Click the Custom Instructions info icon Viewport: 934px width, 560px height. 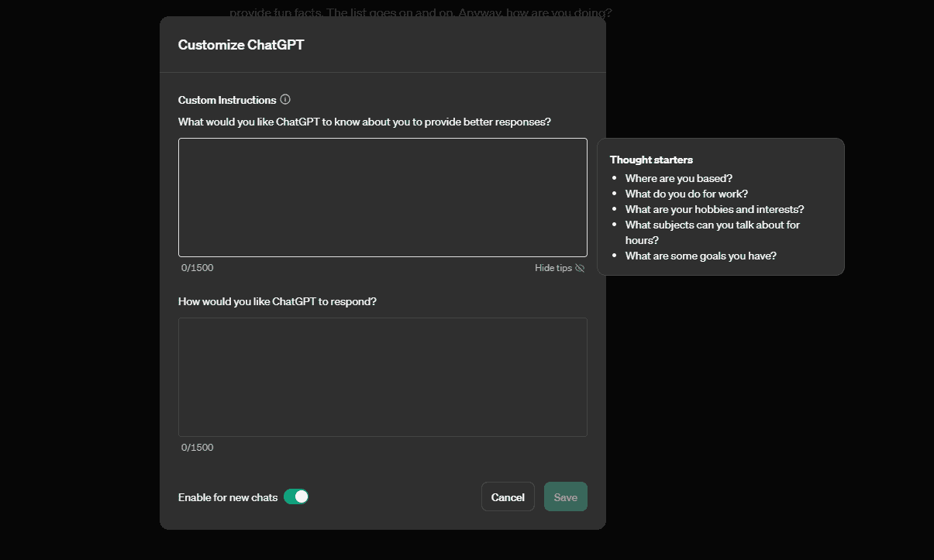pyautogui.click(x=285, y=99)
